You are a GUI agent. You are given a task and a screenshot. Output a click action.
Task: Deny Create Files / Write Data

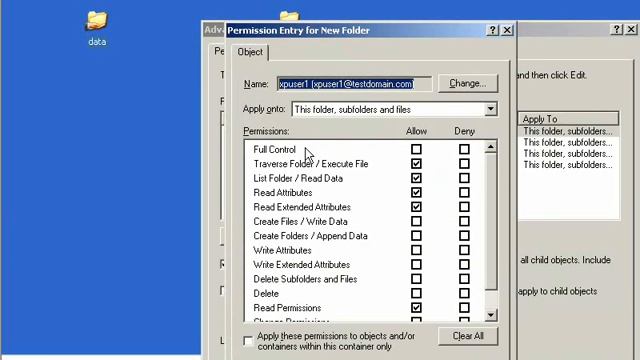click(464, 221)
